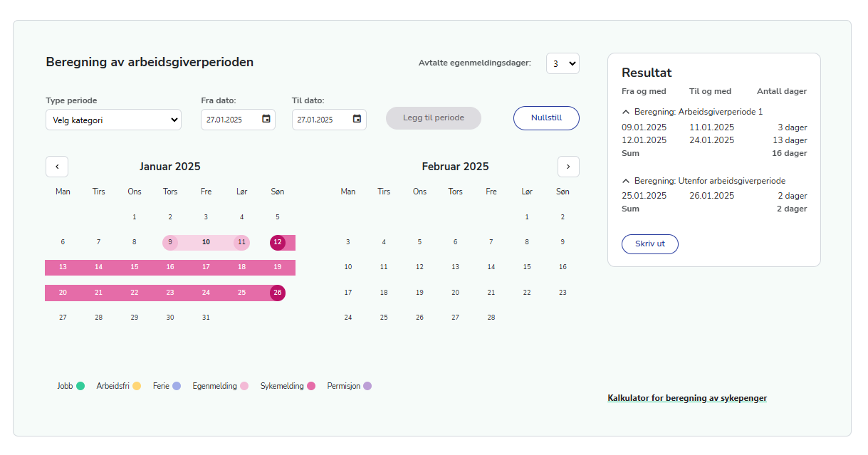Click the Fra dato input field
This screenshot has width=868, height=455.
pos(229,120)
